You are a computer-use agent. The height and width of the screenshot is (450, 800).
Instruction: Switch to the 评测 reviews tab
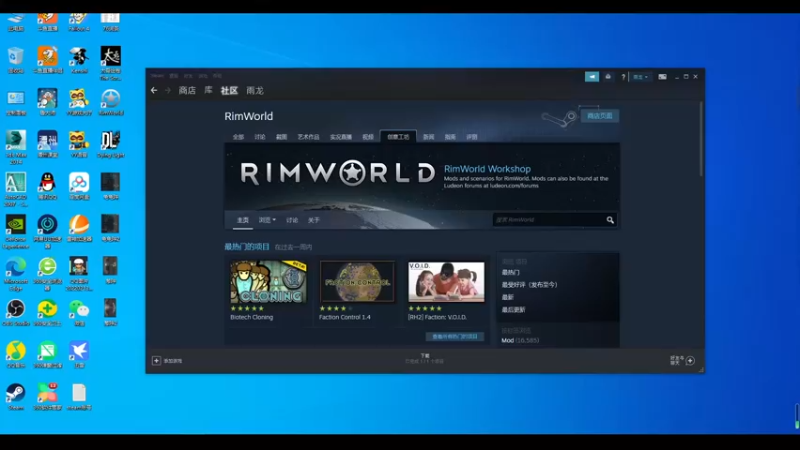pyautogui.click(x=472, y=137)
